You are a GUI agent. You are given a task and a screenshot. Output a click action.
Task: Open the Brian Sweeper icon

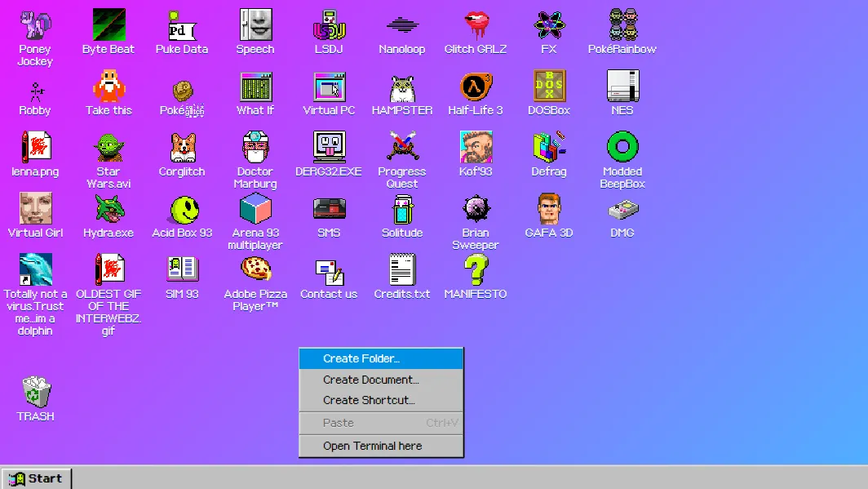(476, 210)
